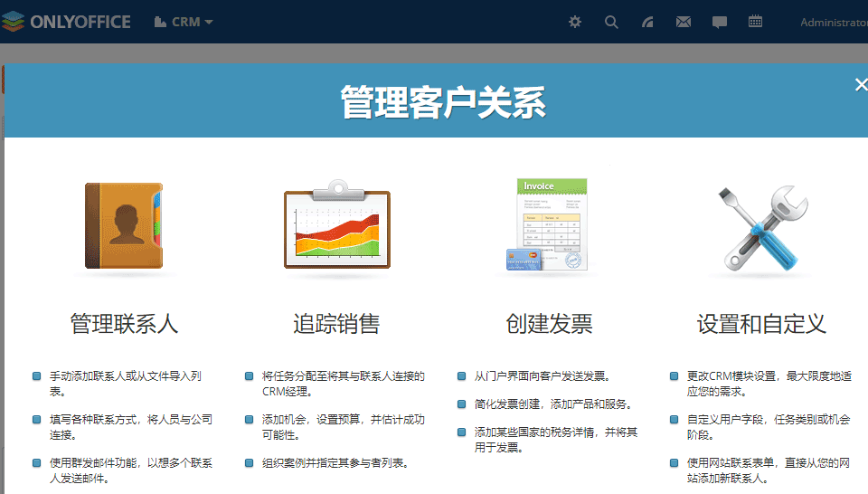This screenshot has width=868, height=494.
Task: Click the sales chart clipboard illustration
Action: pos(336,226)
